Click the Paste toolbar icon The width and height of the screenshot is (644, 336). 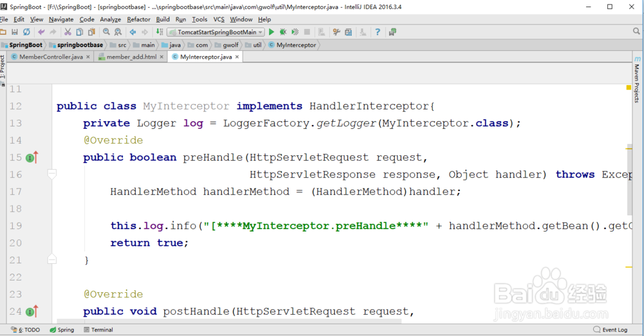[91, 32]
